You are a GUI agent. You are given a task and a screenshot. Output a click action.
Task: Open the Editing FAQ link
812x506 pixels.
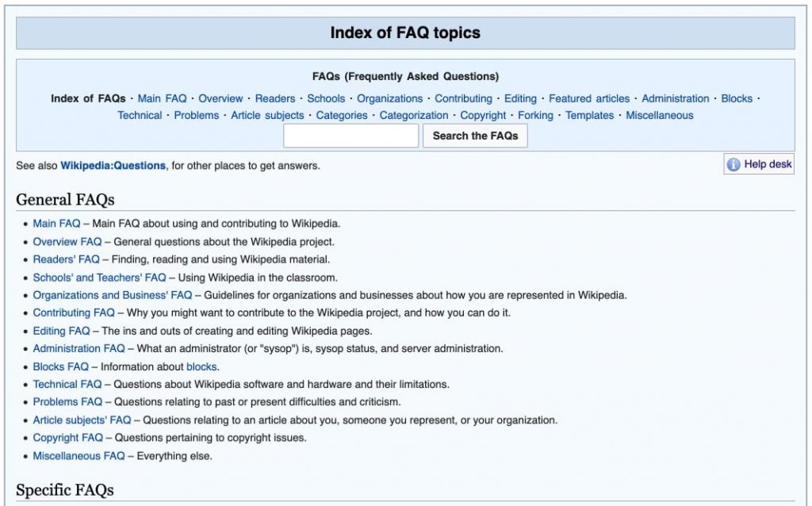(60, 331)
